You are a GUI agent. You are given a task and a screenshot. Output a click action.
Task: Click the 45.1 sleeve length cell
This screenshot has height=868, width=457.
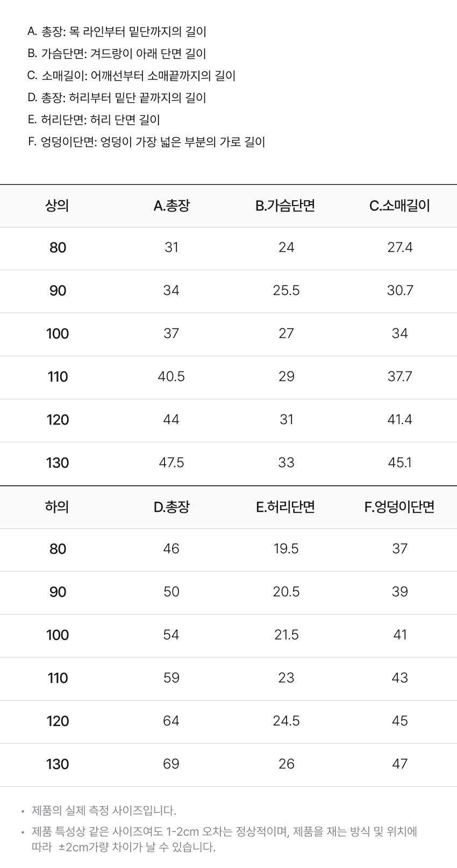tap(399, 463)
